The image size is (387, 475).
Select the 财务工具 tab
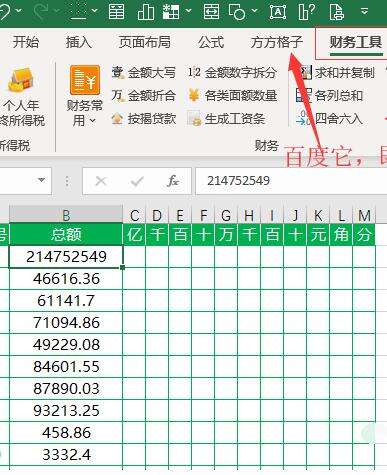[356, 42]
